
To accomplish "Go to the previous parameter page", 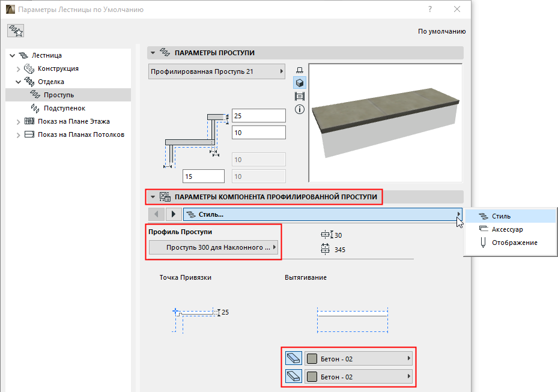I will coord(156,214).
